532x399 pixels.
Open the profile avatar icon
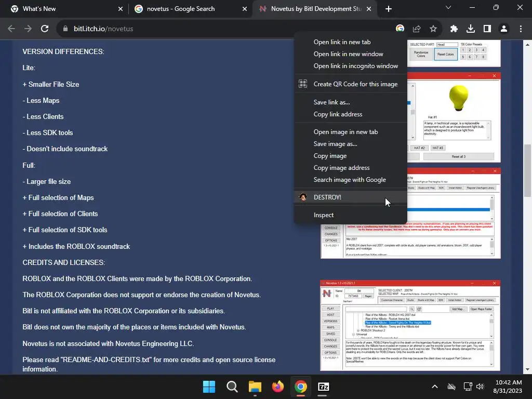pyautogui.click(x=504, y=29)
